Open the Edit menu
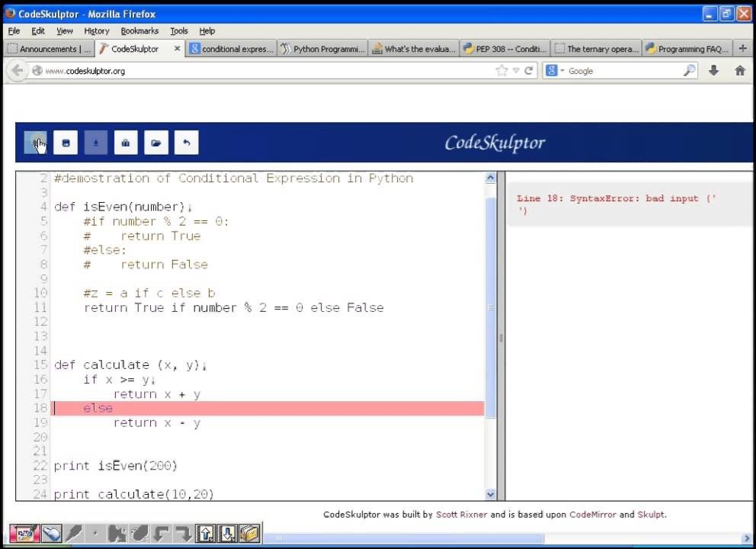756x549 pixels. click(38, 30)
